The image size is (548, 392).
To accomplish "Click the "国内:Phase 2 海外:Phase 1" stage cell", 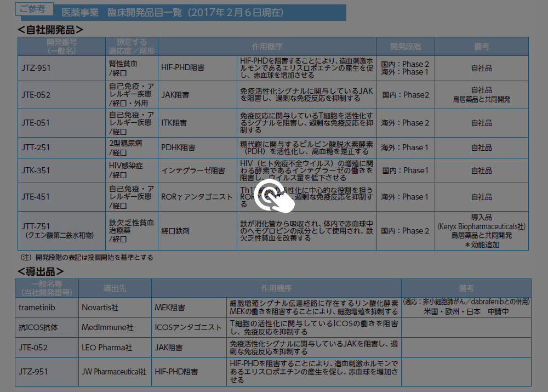I will [x=406, y=68].
